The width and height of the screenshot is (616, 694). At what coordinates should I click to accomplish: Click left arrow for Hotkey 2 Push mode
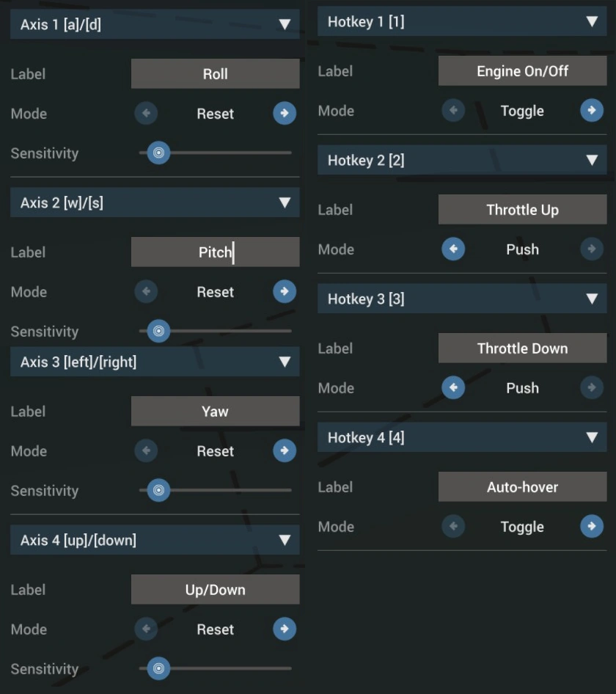(x=453, y=249)
